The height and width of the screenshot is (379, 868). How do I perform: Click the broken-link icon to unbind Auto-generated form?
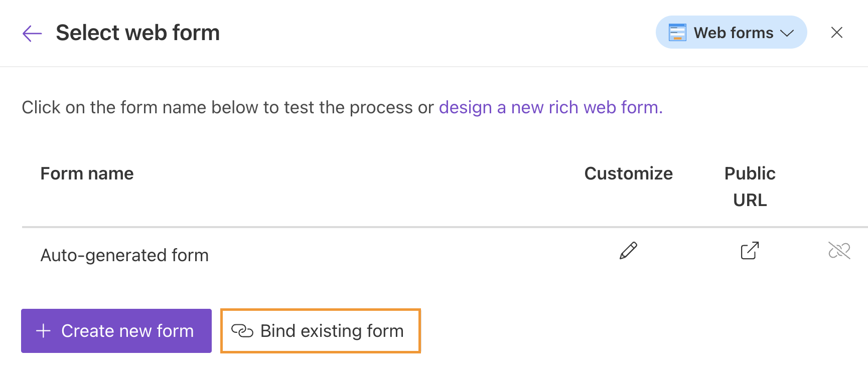click(839, 251)
